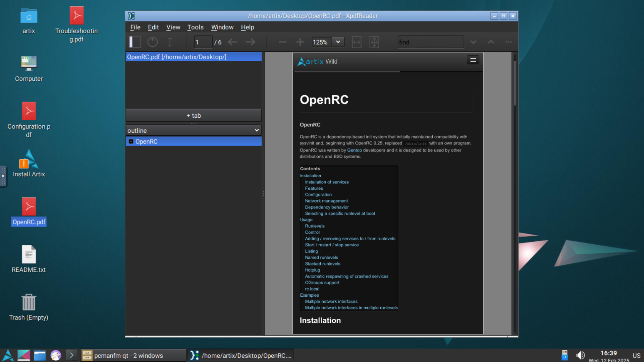Switch to pcmanfm-qt taskbar group
Screen dimensions: 644x362
tap(133, 356)
